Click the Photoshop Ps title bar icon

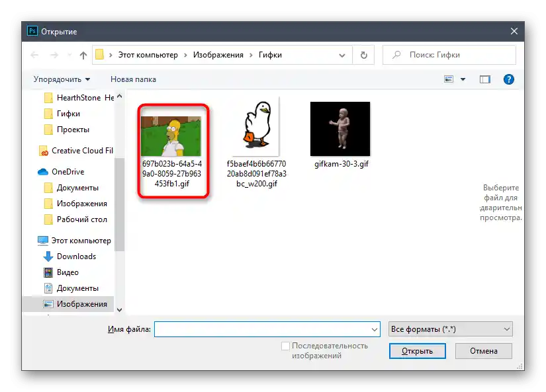point(32,31)
